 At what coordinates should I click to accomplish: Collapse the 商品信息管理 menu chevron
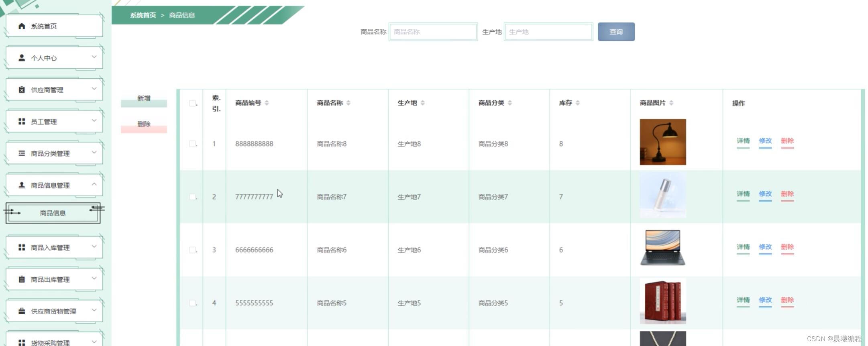(x=94, y=184)
